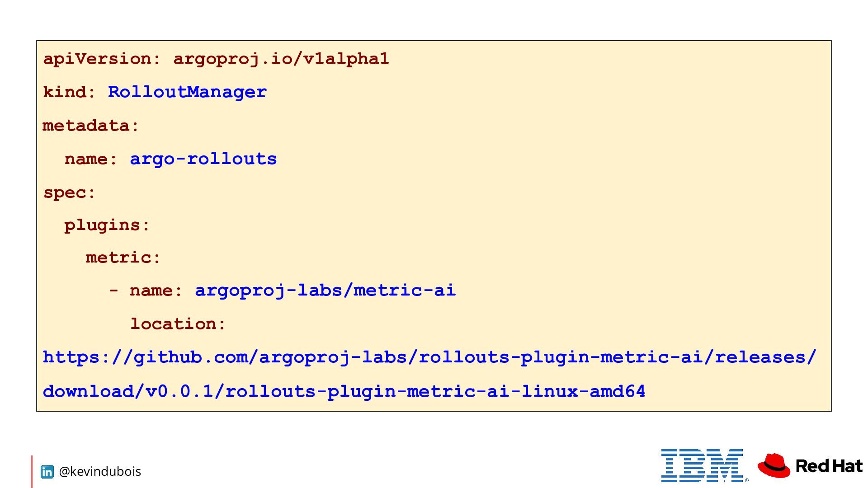
Task: Click the apiVersion argoproj.io/v1alpha1 line
Action: [216, 59]
